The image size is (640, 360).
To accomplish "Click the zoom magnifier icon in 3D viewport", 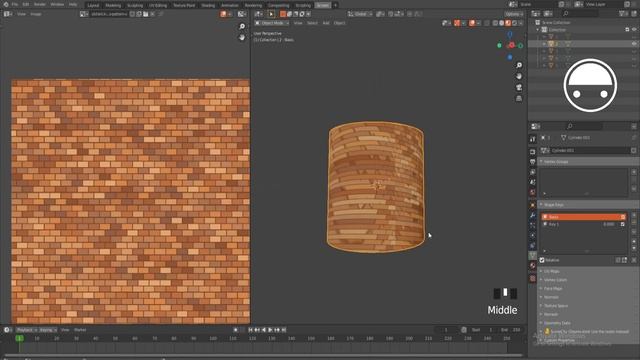I will pyautogui.click(x=519, y=65).
